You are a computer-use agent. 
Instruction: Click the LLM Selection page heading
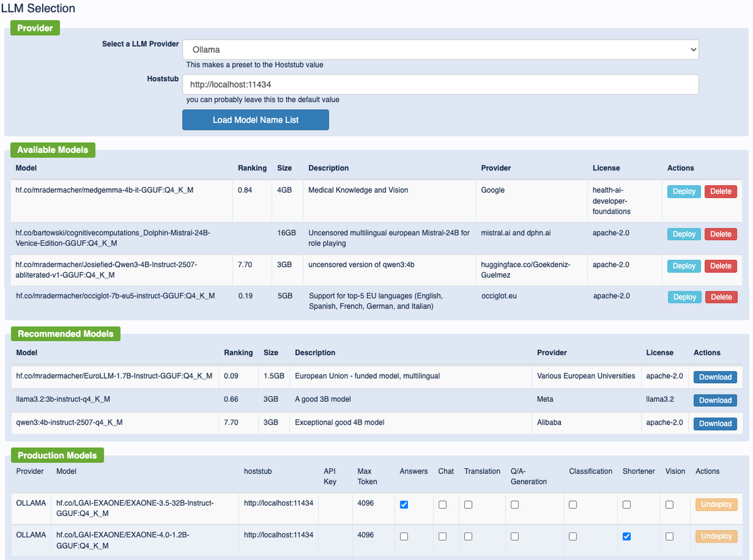click(x=38, y=9)
